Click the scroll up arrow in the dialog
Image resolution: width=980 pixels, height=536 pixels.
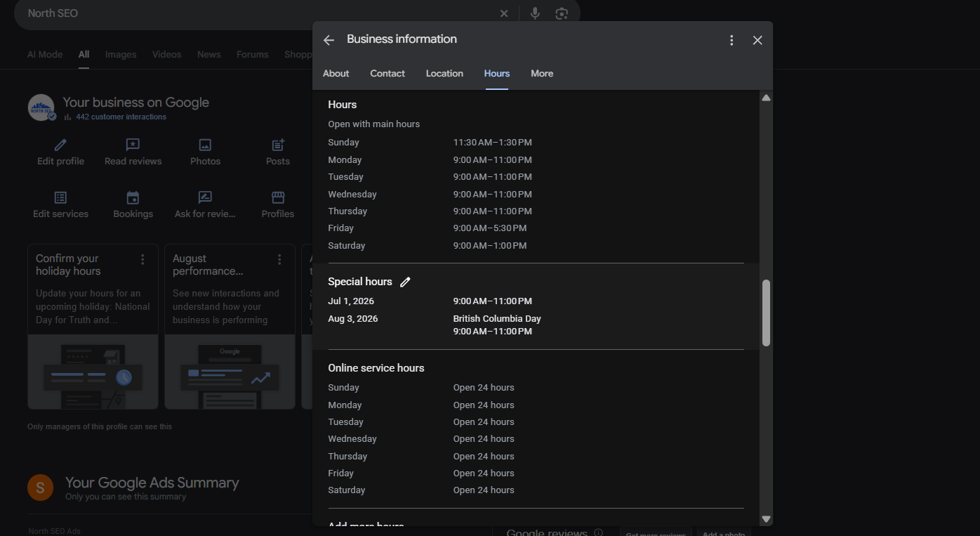766,98
